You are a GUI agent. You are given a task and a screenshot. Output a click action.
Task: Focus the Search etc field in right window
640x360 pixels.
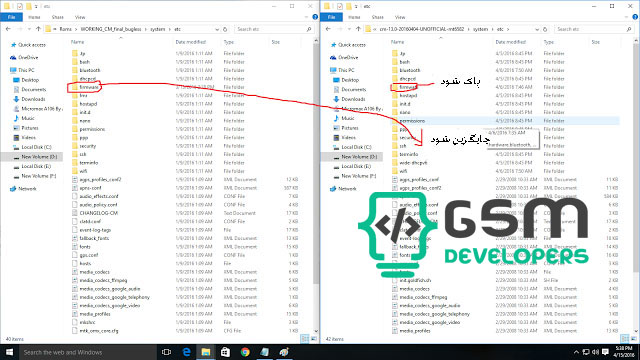(594, 29)
